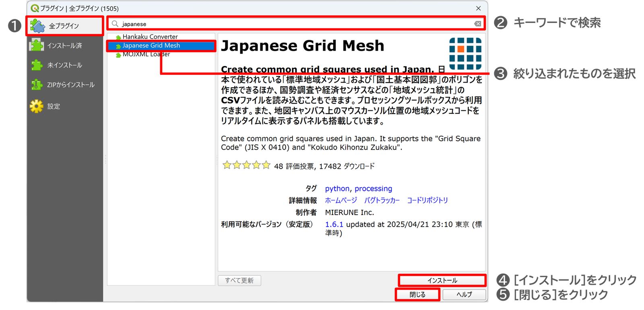The height and width of the screenshot is (310, 644).
Task: Focus the plugin search field
Action: click(x=296, y=24)
